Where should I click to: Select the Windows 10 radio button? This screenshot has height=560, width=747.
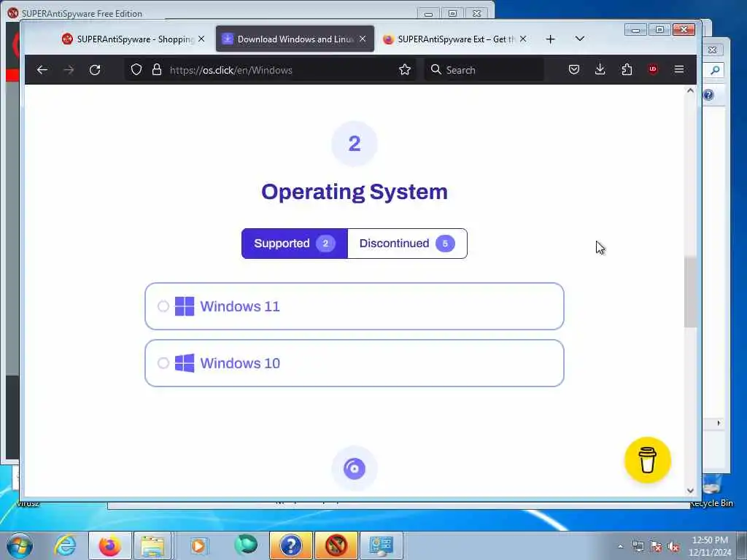163,363
